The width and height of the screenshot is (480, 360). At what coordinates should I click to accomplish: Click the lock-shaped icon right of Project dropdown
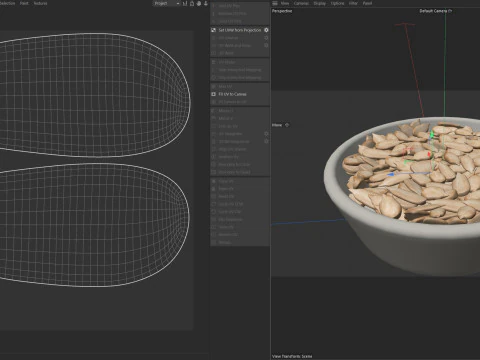tap(192, 3)
